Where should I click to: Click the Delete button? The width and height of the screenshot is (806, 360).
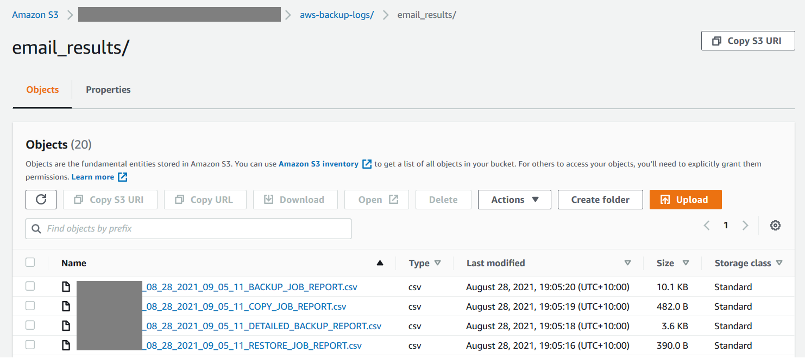(443, 200)
